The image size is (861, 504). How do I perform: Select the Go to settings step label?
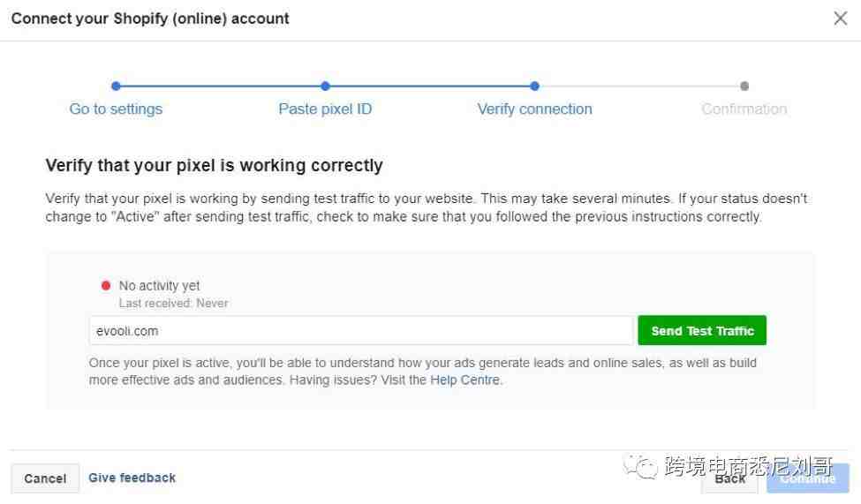[x=116, y=109]
